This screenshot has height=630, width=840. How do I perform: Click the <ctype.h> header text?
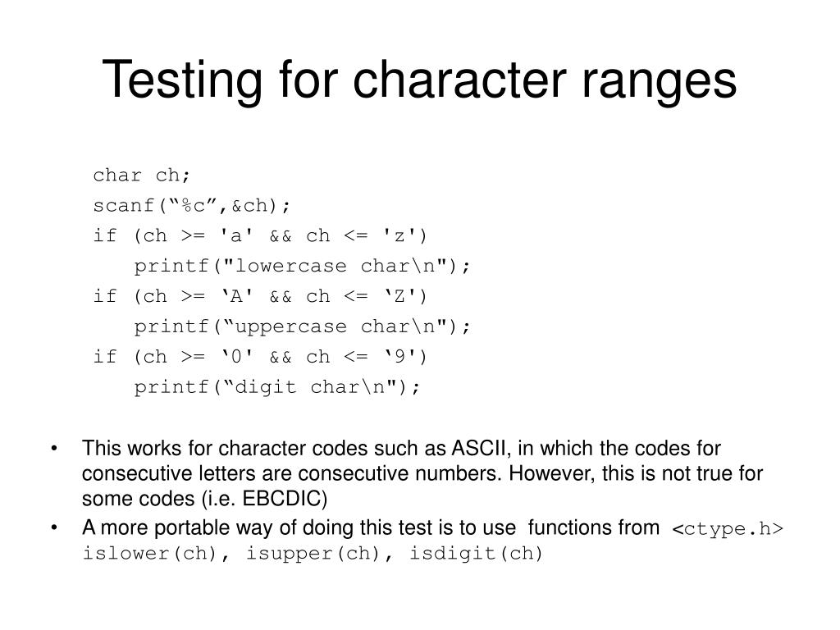pyautogui.click(x=728, y=529)
